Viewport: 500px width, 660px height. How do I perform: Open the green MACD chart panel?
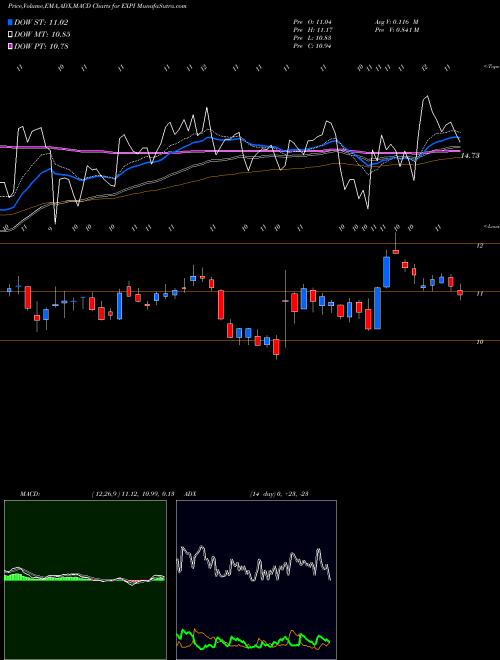coord(85,580)
